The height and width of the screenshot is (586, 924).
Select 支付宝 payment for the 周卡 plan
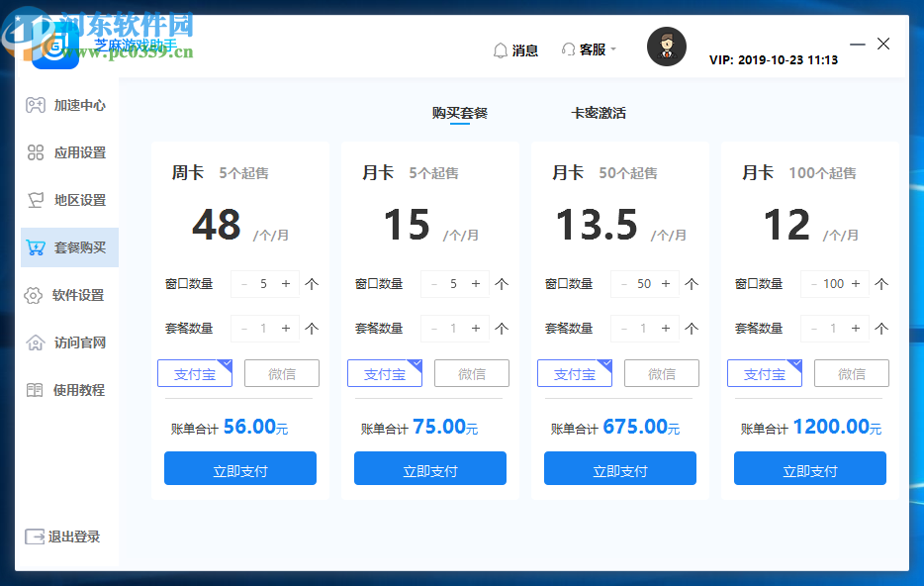195,373
